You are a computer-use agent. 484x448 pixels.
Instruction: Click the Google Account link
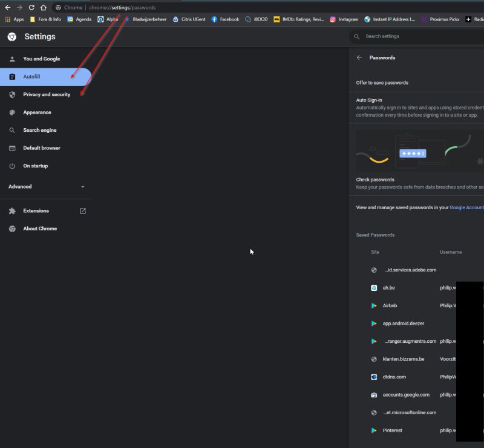pyautogui.click(x=466, y=207)
